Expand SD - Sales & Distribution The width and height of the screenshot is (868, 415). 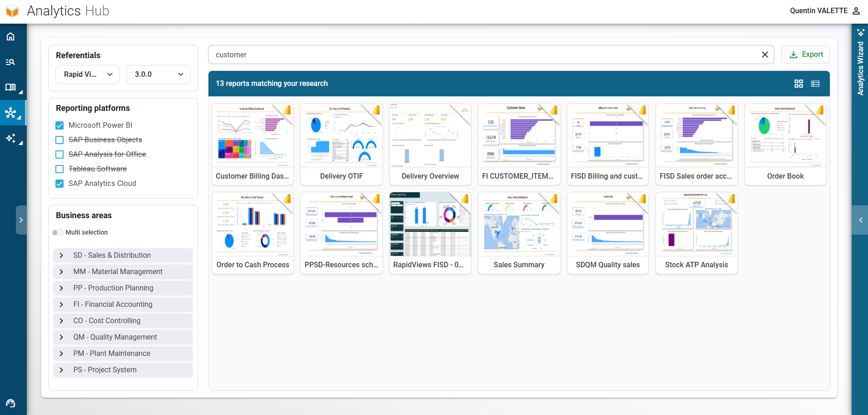[123, 255]
